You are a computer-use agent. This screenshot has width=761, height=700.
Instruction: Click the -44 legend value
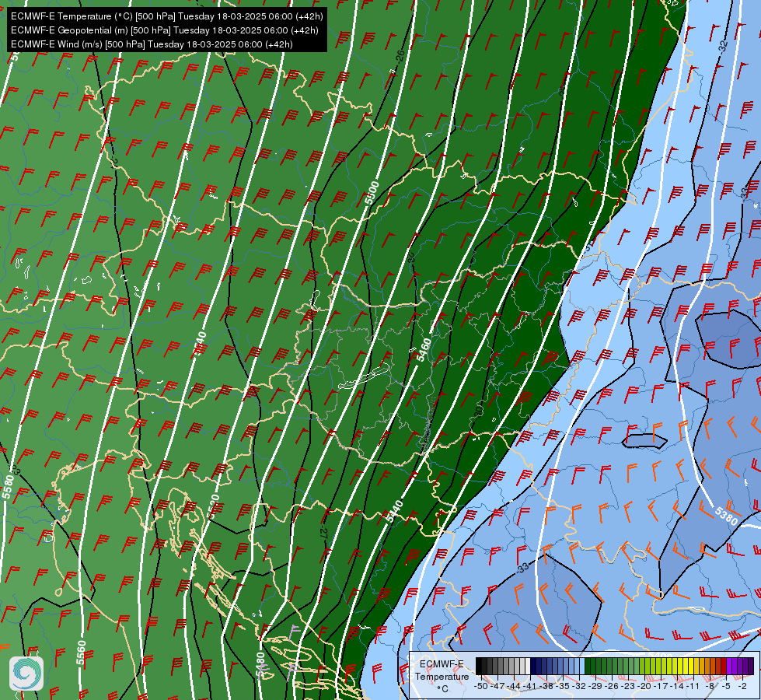514,686
